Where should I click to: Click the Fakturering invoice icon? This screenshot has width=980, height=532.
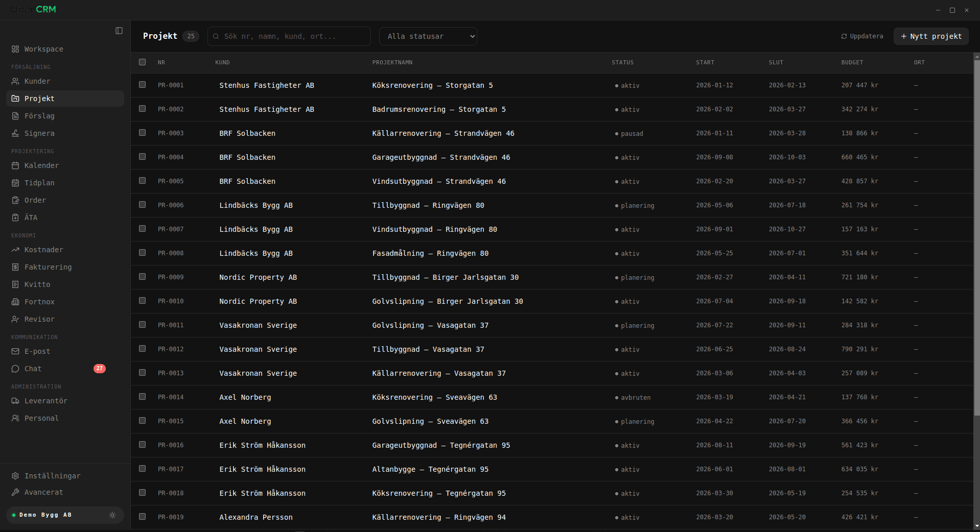click(15, 267)
